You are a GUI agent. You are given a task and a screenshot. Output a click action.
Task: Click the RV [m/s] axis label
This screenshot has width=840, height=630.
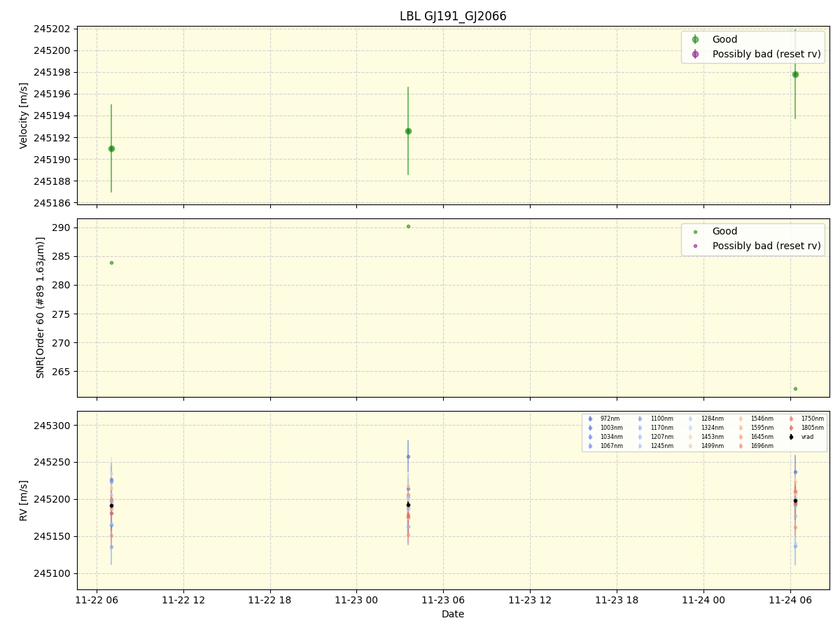click(x=24, y=500)
